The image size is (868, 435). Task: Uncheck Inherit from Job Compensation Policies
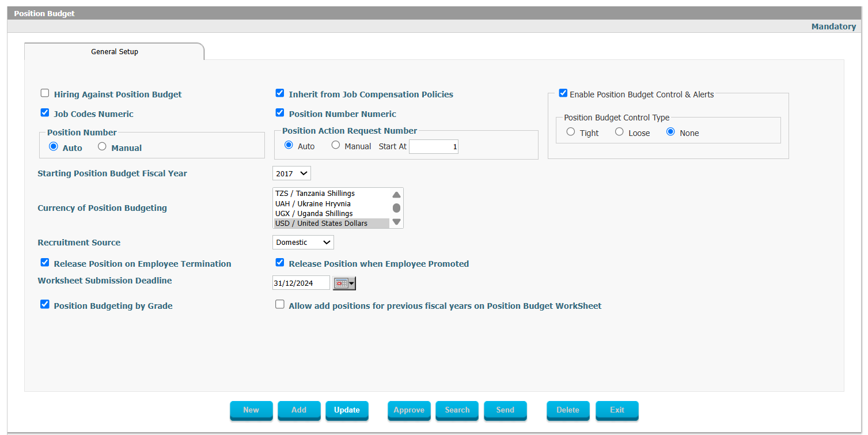pyautogui.click(x=280, y=93)
